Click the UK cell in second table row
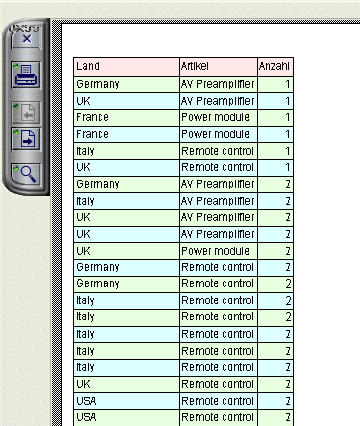 click(126, 101)
